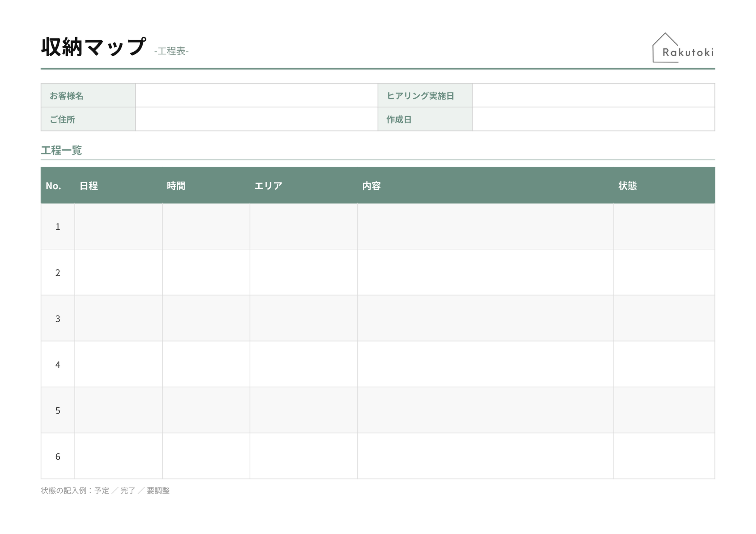The image size is (756, 534).
Task: Click the 状態 cell in row 2
Action: (x=664, y=272)
